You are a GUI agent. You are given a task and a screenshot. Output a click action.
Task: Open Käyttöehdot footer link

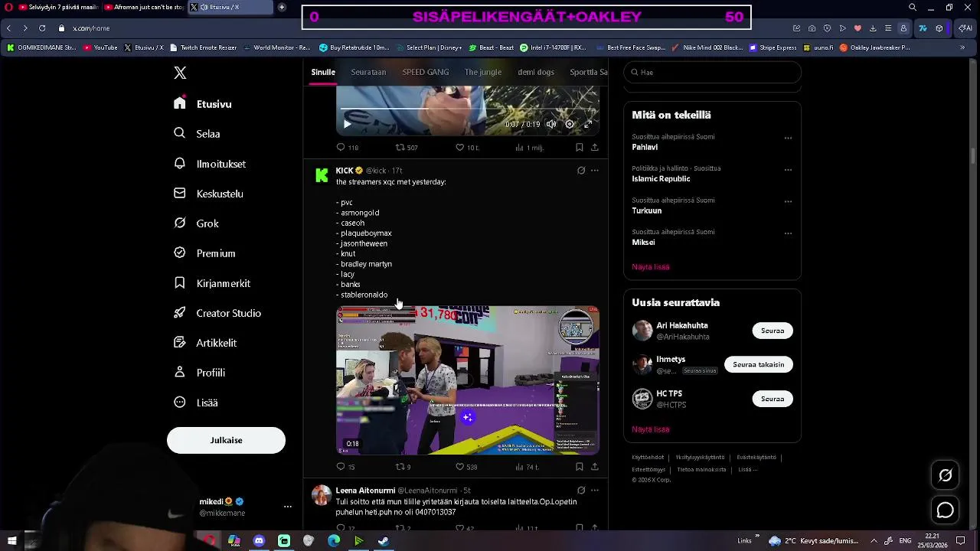coord(648,458)
